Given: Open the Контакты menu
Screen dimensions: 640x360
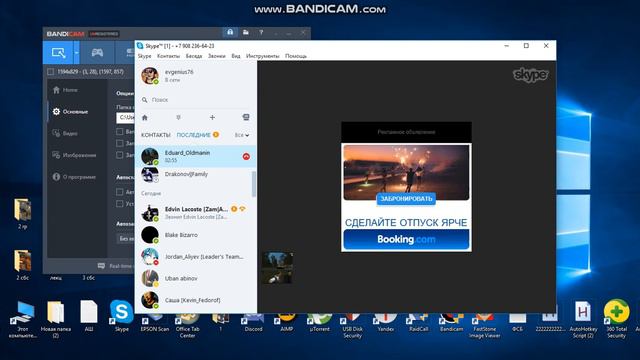Looking at the screenshot, I should (x=169, y=56).
